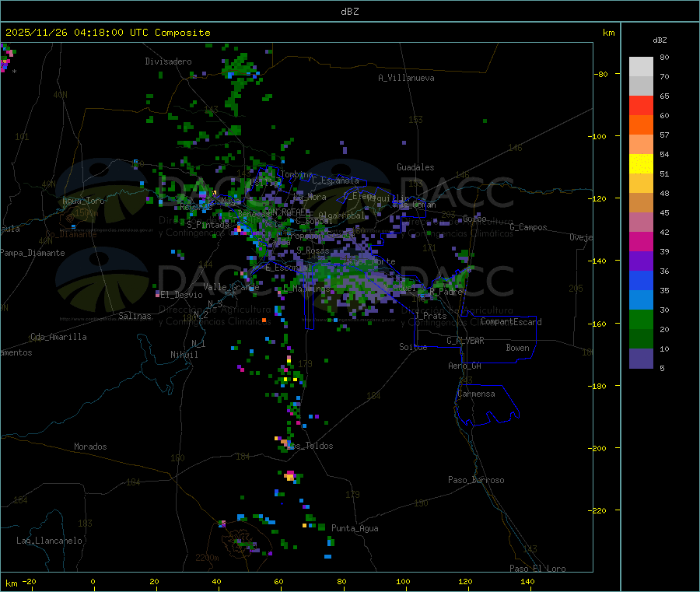Click the 'Divisadero' map label
700x592 pixels.
click(x=168, y=61)
